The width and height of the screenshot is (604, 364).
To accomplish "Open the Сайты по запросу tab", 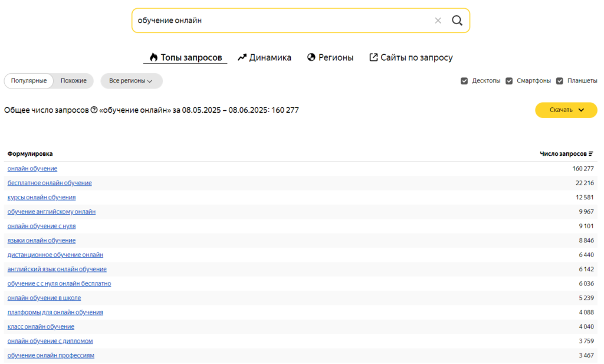I will click(x=411, y=58).
